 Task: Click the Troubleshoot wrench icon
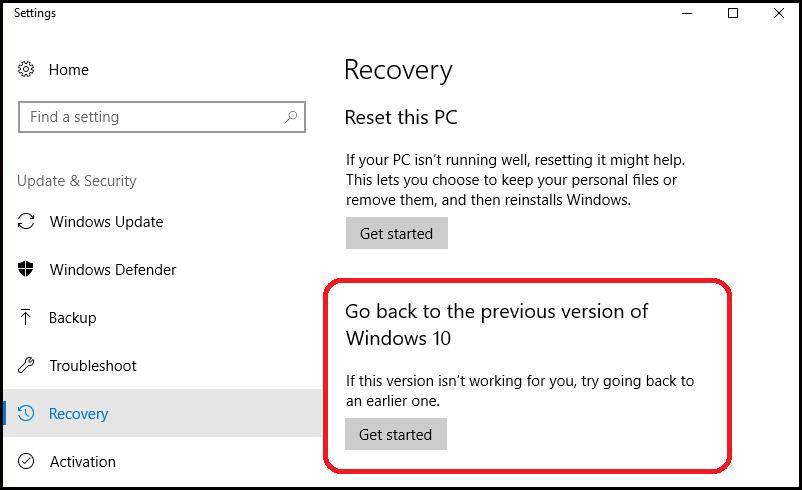(x=26, y=365)
